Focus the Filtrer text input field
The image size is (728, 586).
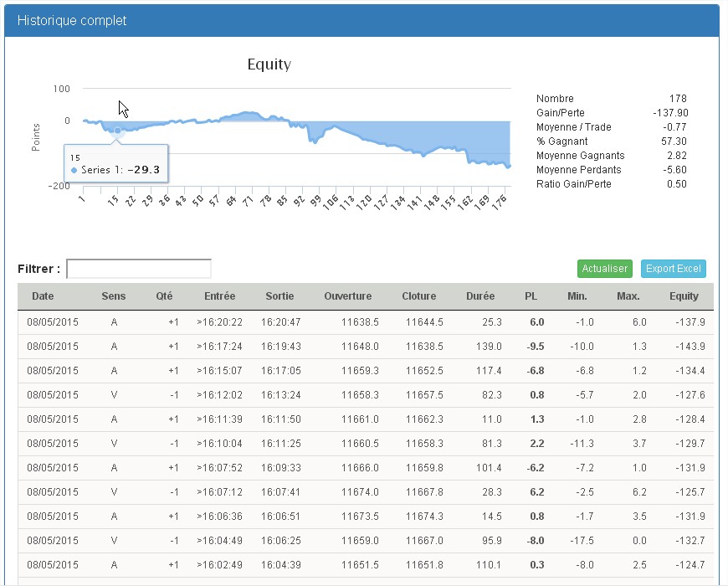[x=139, y=269]
